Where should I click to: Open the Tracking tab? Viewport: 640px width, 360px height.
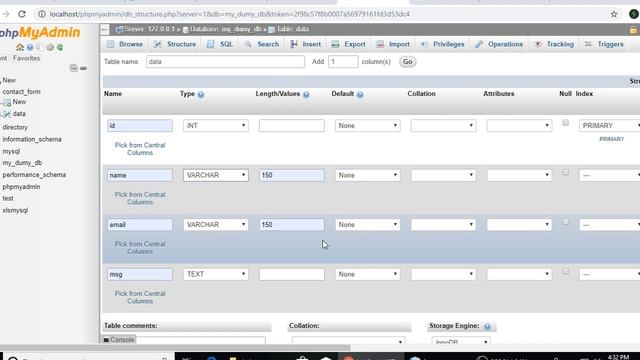point(554,44)
